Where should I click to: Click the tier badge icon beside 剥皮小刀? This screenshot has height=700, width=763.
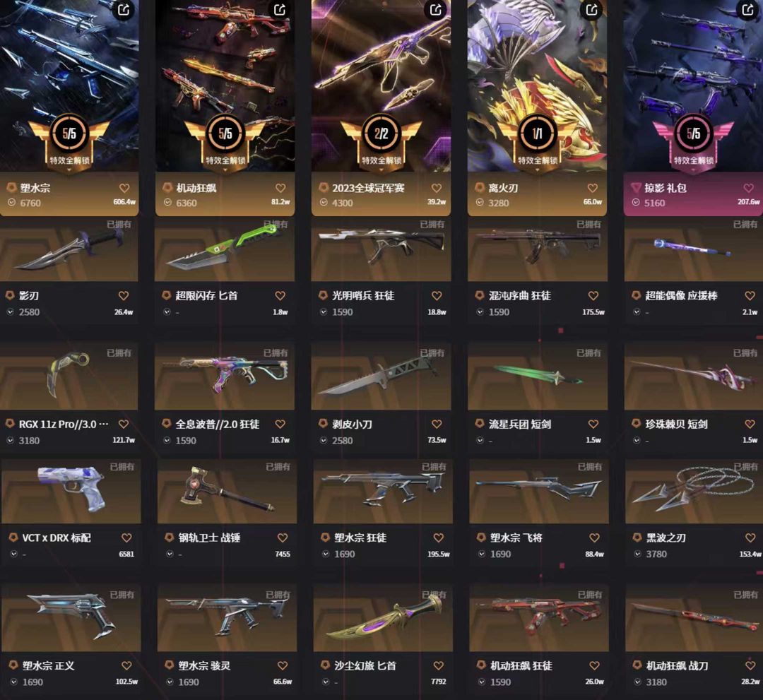(x=323, y=424)
